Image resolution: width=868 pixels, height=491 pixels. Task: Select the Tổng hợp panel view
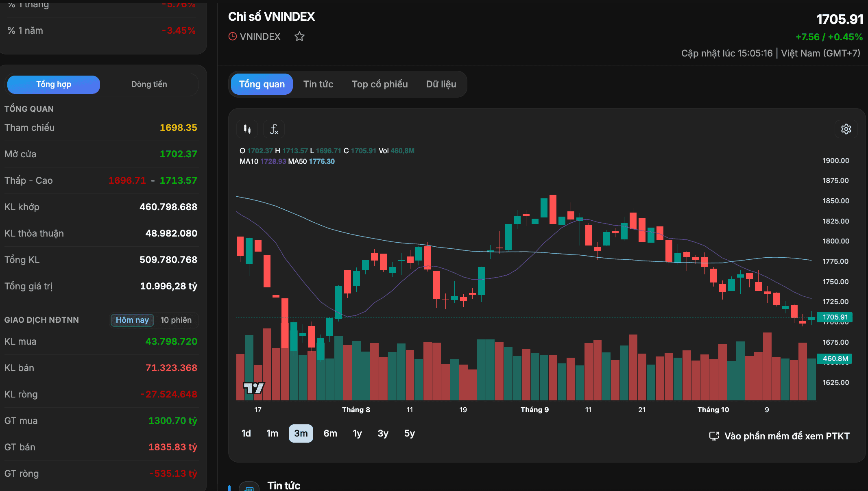(54, 85)
